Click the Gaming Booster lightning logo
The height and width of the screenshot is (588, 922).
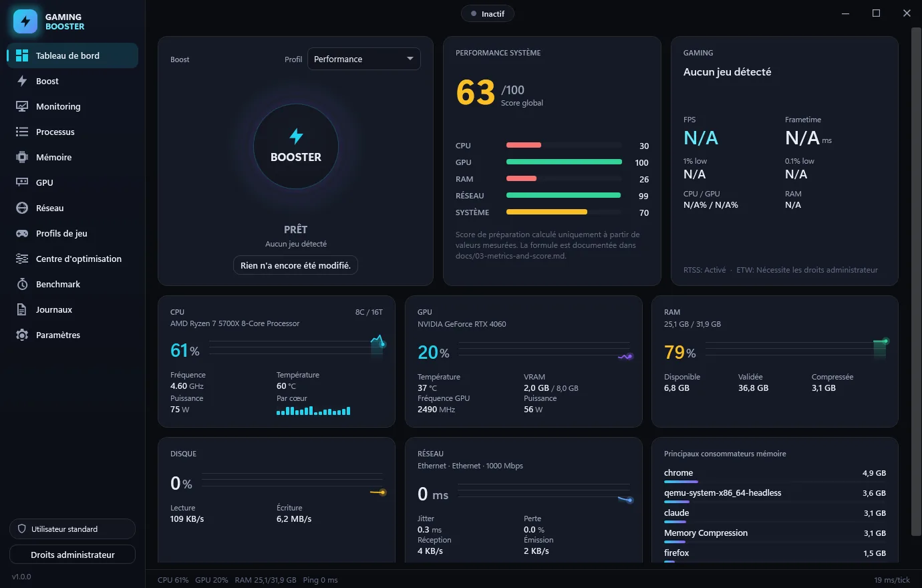25,21
